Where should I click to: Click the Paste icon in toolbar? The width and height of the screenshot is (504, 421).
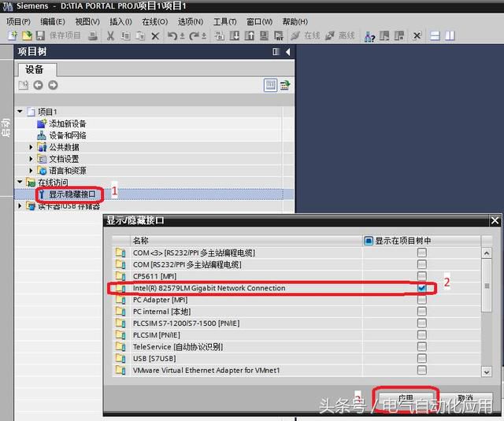(x=140, y=35)
